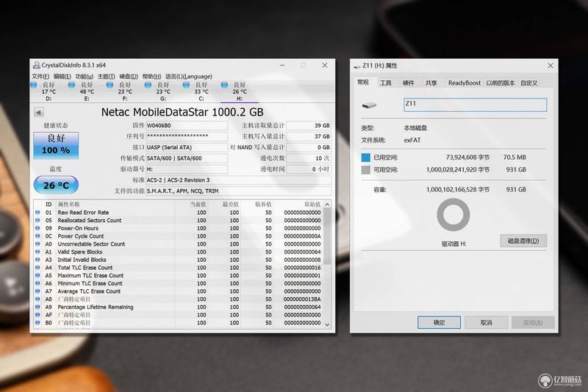
Task: Select drive E: at 48 °C
Action: coord(87,91)
